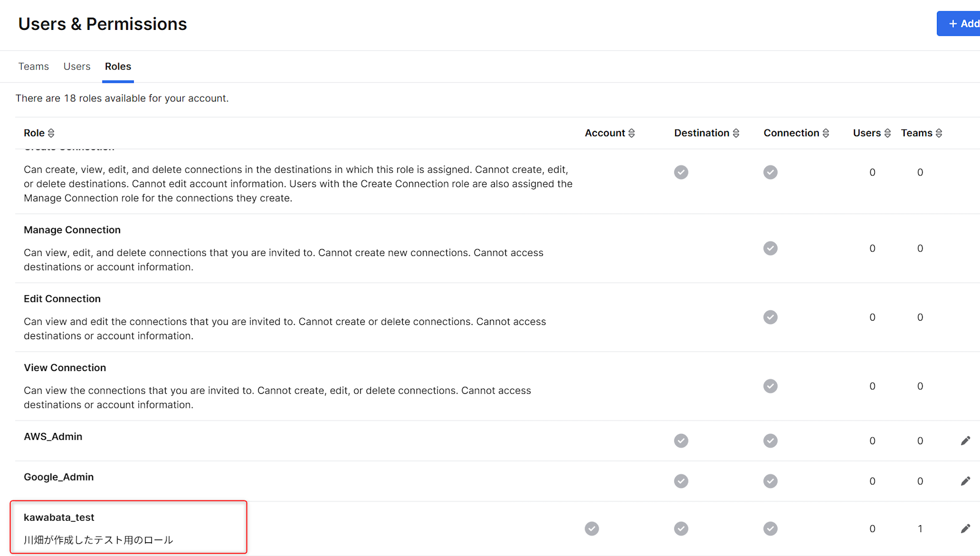Click the edit pencil for Google_Admin role
980x556 pixels.
pyautogui.click(x=965, y=481)
